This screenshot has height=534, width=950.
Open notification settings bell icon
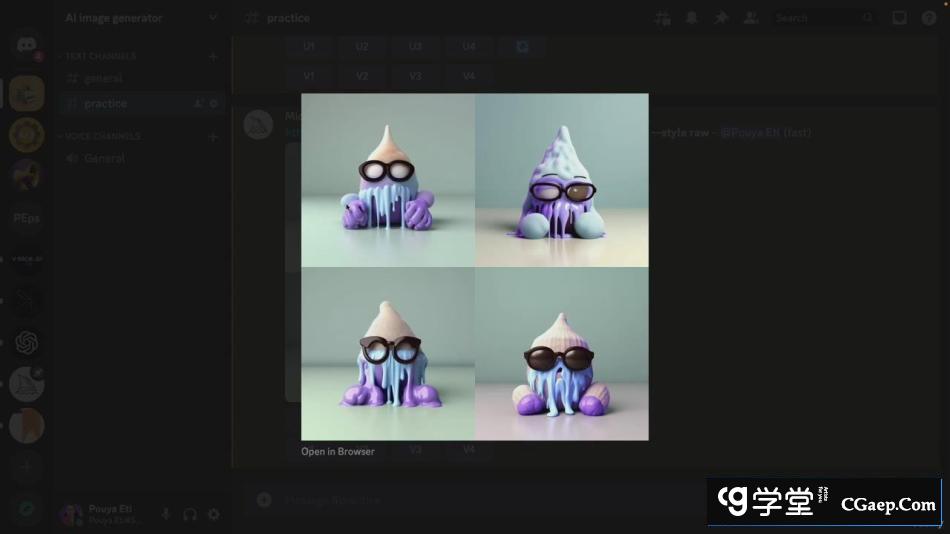(x=691, y=18)
